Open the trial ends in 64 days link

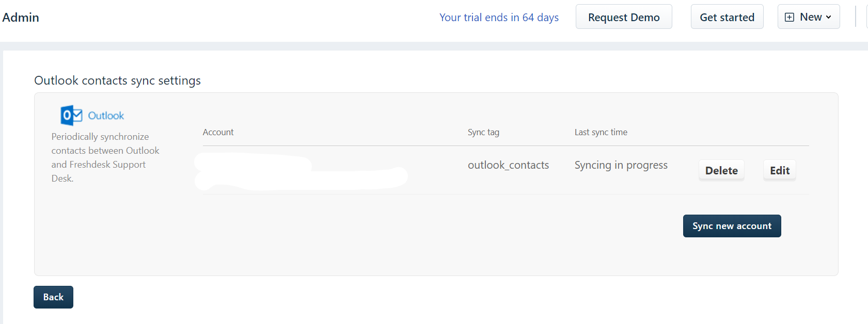coord(499,17)
